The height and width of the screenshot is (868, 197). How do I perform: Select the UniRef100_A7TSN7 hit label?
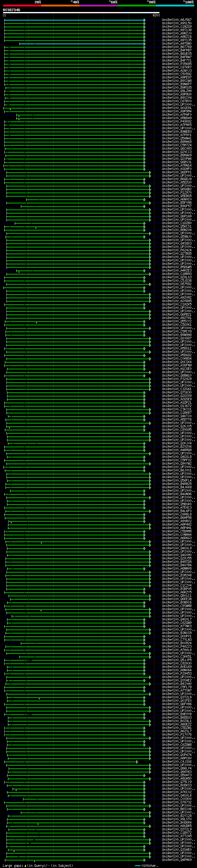pyautogui.click(x=177, y=690)
